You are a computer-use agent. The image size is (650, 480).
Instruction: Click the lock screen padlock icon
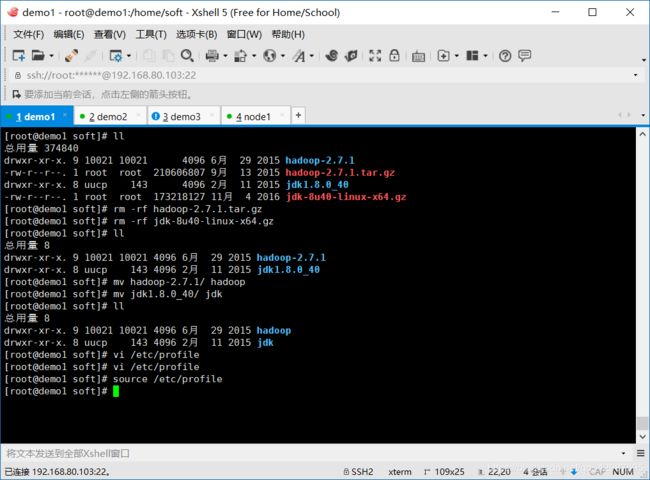coord(394,56)
